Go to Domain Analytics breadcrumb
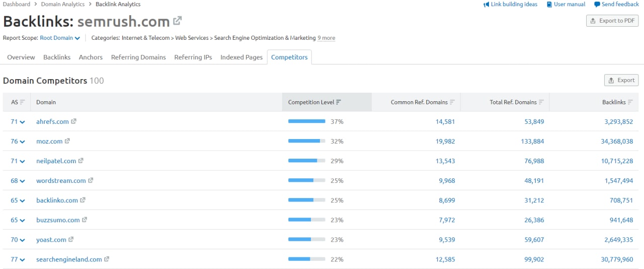 click(x=63, y=4)
